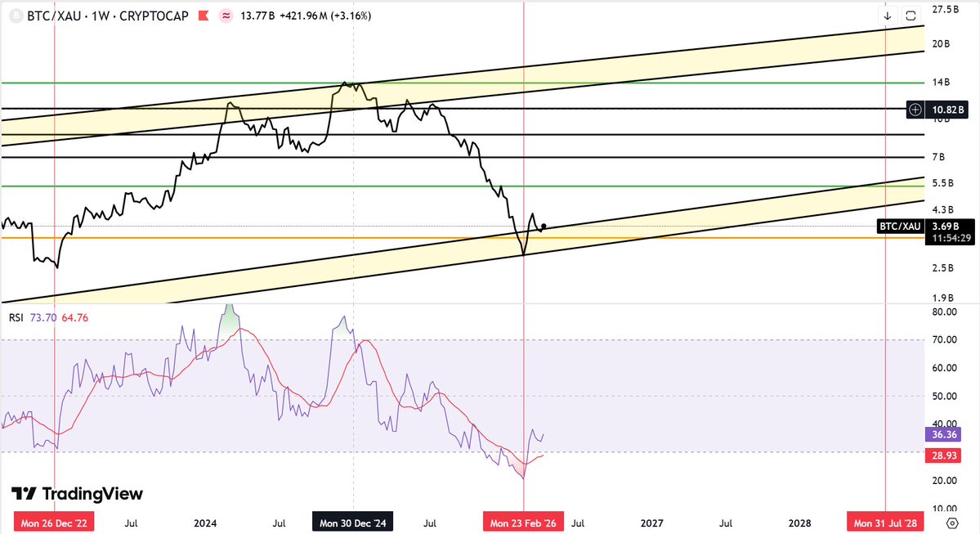This screenshot has width=980, height=534.
Task: Click the 14 B price axis label
Action: pos(941,82)
